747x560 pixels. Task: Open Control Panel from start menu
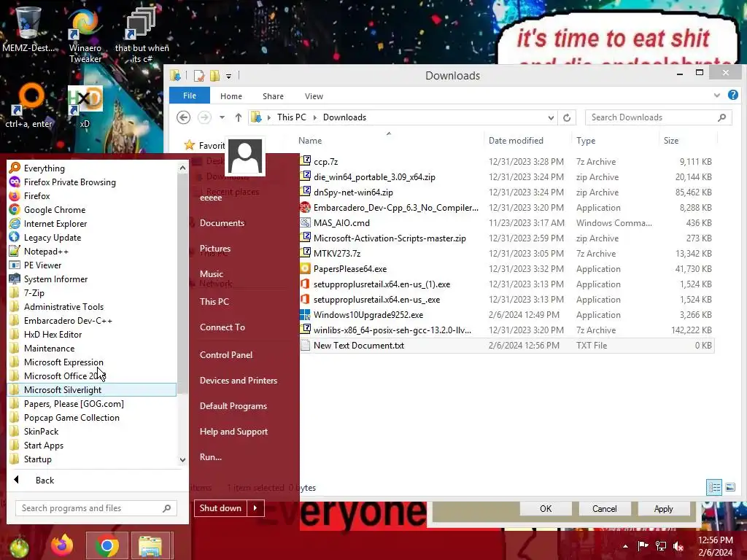(226, 355)
